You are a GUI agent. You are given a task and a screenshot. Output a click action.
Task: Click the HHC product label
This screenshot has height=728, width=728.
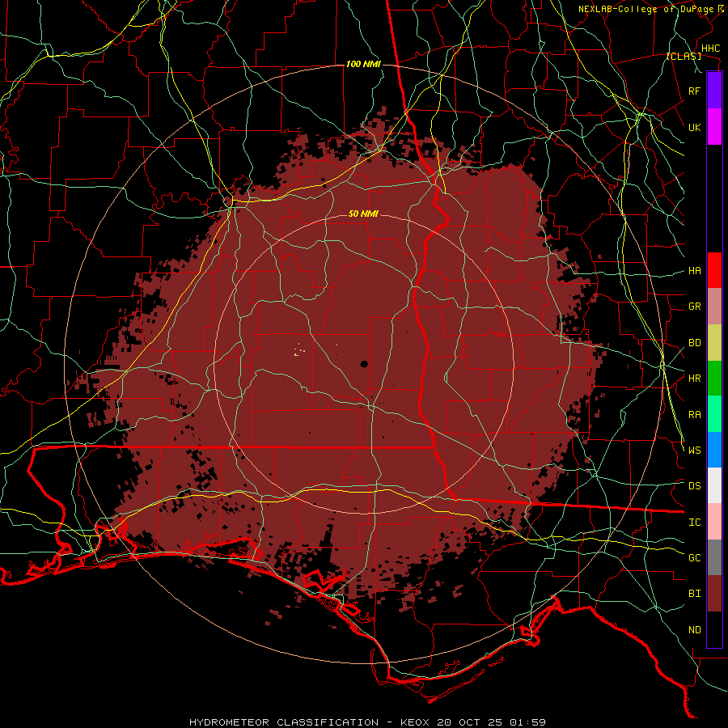coord(711,49)
